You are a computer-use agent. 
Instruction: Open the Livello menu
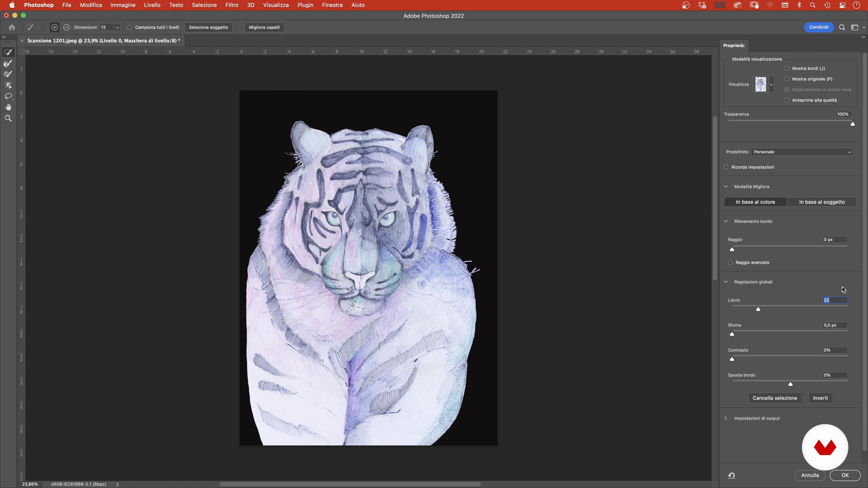pos(152,5)
